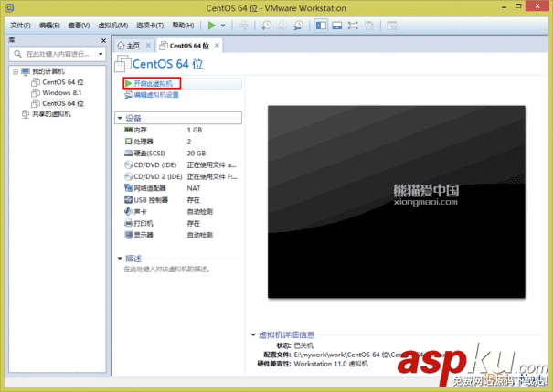The width and height of the screenshot is (553, 392).
Task: Click the 1 GB memory value
Action: coord(195,130)
